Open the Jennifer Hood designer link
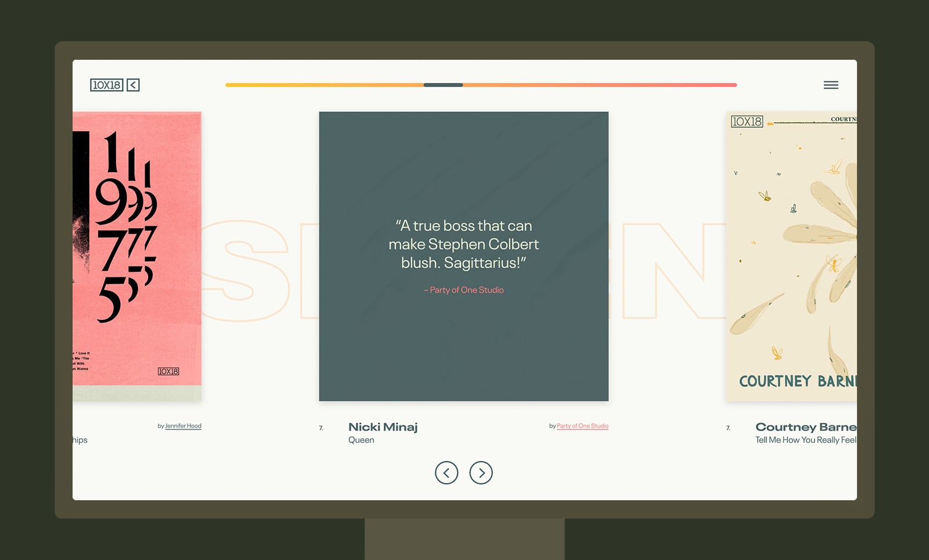This screenshot has height=560, width=929. 183,426
